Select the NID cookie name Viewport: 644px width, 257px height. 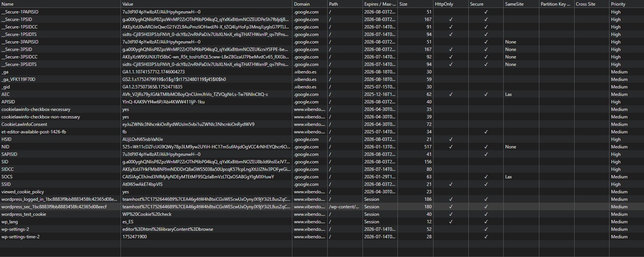pyautogui.click(x=5, y=147)
